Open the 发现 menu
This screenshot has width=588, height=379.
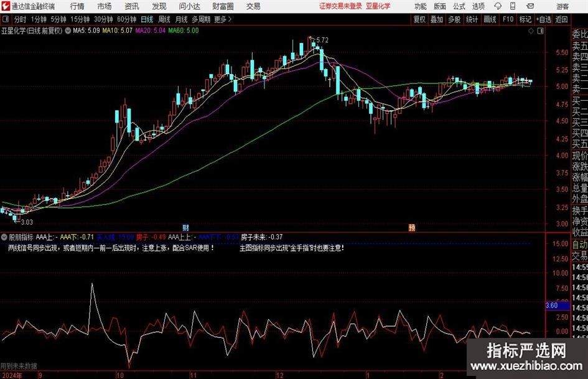coord(159,6)
